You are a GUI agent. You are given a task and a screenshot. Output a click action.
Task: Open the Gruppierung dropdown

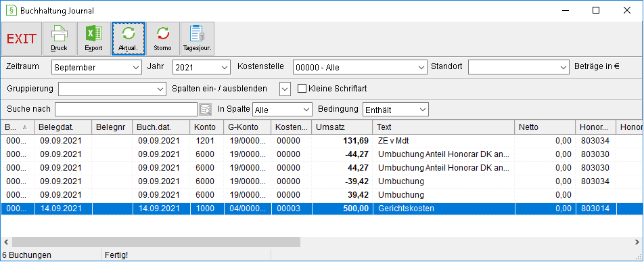pyautogui.click(x=112, y=89)
